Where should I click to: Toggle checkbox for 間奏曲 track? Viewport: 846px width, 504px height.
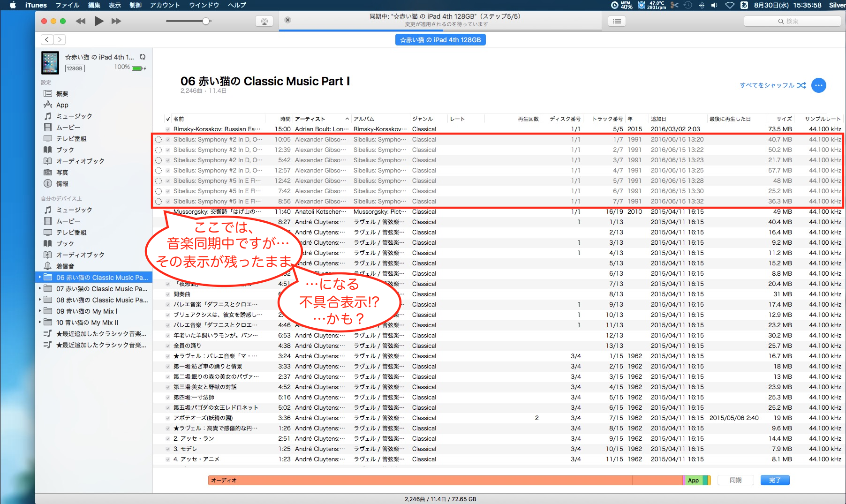point(167,294)
